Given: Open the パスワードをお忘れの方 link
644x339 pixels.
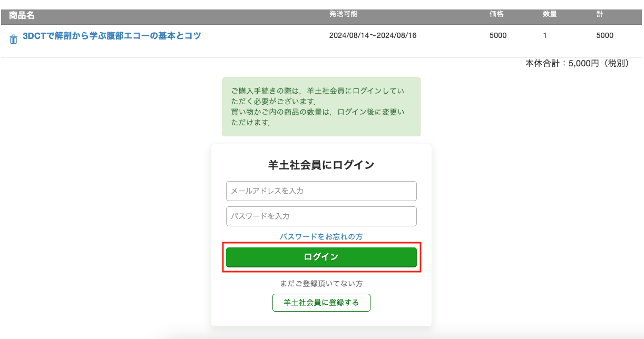Looking at the screenshot, I should pos(321,237).
